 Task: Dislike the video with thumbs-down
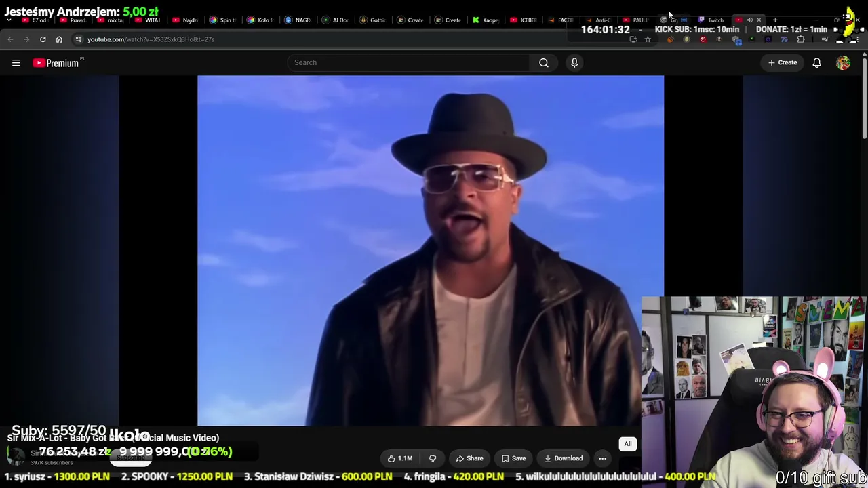click(x=433, y=458)
